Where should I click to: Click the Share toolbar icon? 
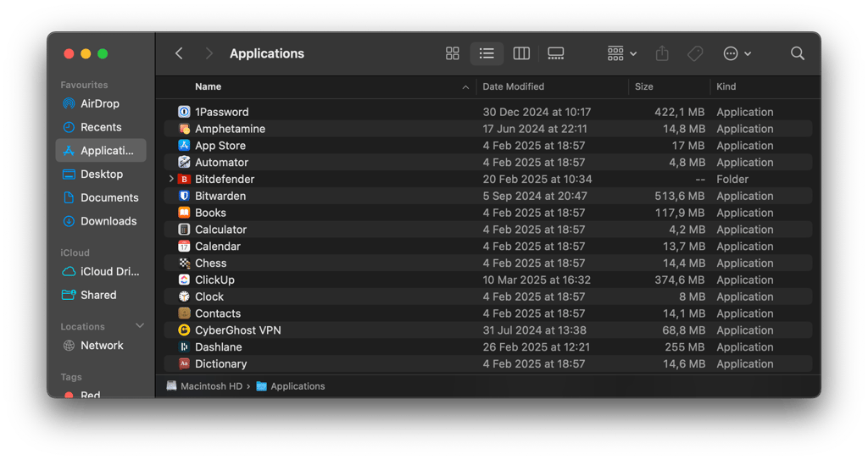pyautogui.click(x=662, y=53)
